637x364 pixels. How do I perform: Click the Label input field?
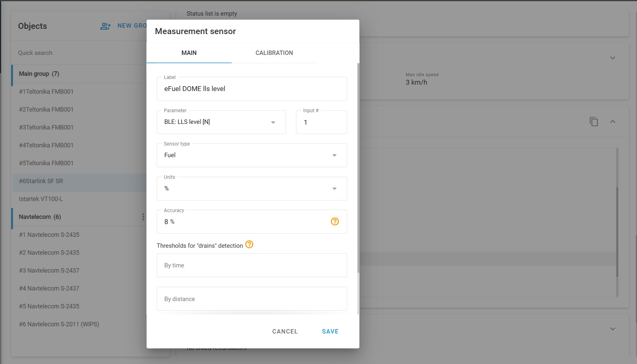point(252,89)
